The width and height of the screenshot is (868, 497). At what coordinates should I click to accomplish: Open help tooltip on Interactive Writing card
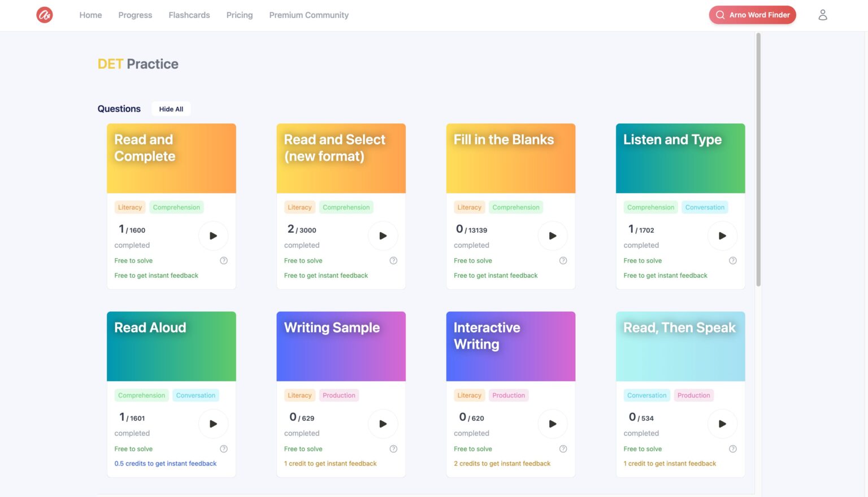point(563,448)
